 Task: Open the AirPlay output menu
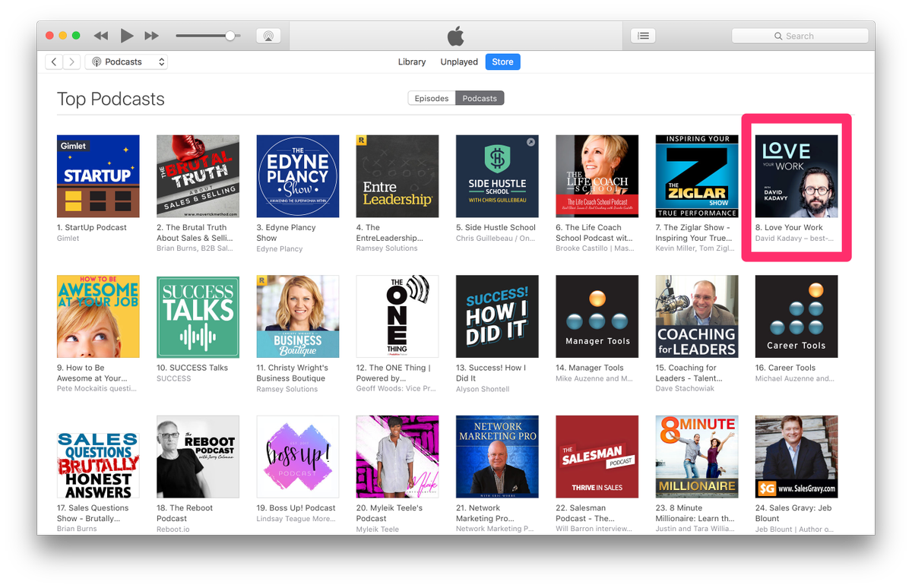pyautogui.click(x=268, y=36)
